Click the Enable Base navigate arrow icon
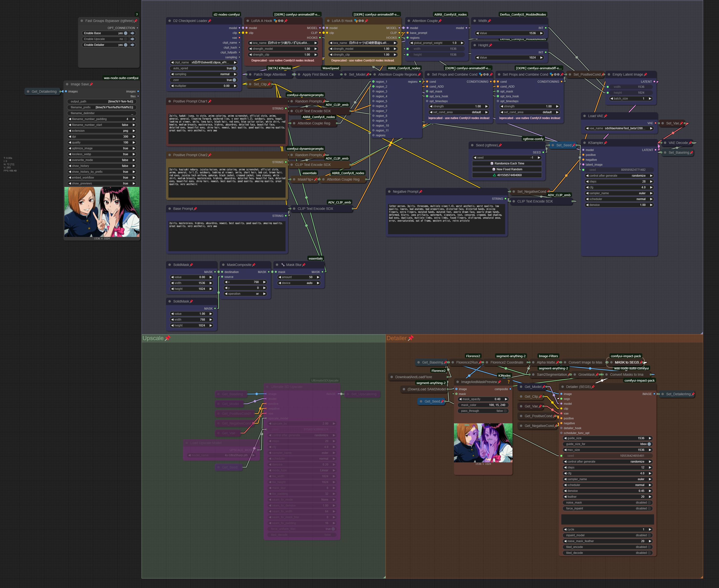This screenshot has width=719, height=588. 133,33
